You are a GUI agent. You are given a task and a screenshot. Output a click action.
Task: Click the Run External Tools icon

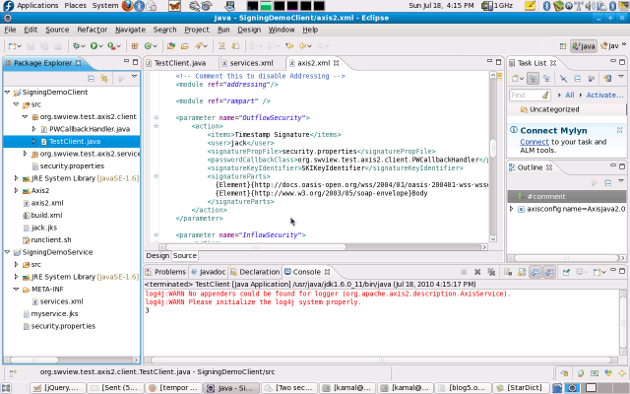coord(111,46)
